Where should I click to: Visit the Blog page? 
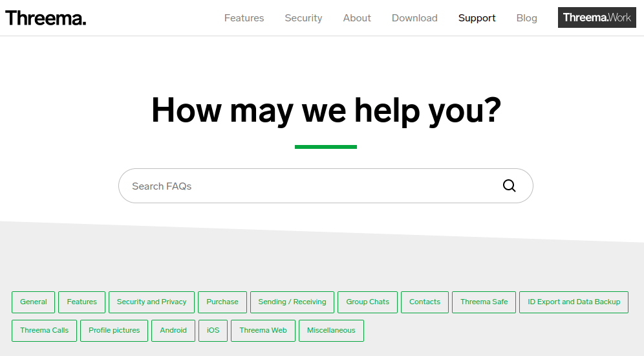coord(526,18)
